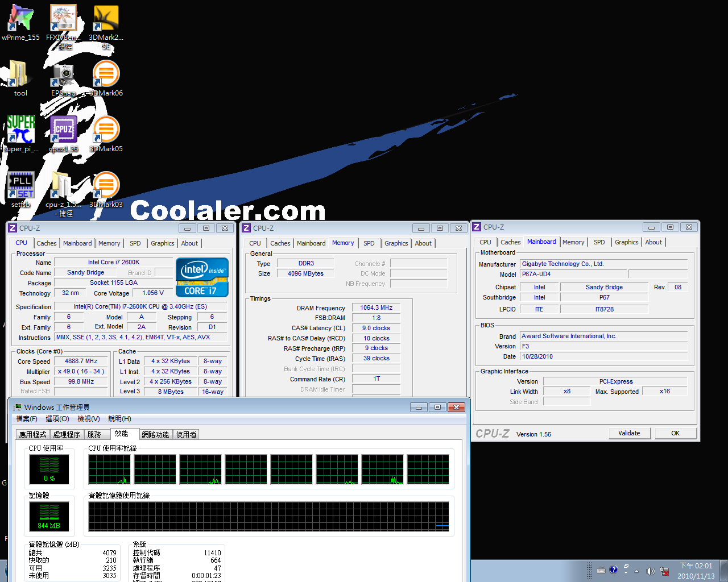This screenshot has height=582, width=728.
Task: Open the on-screen keyboard language icon
Action: click(x=601, y=570)
